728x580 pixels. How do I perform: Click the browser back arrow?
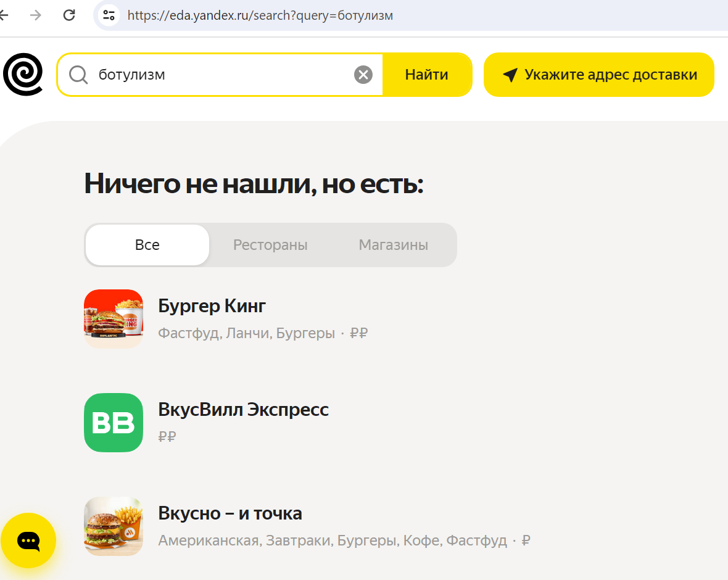pyautogui.click(x=4, y=15)
